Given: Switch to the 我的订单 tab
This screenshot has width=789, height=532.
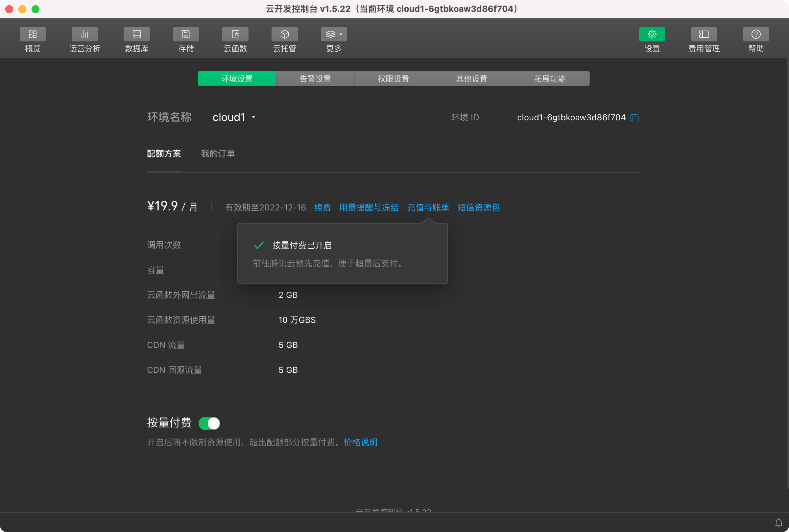Looking at the screenshot, I should (218, 154).
